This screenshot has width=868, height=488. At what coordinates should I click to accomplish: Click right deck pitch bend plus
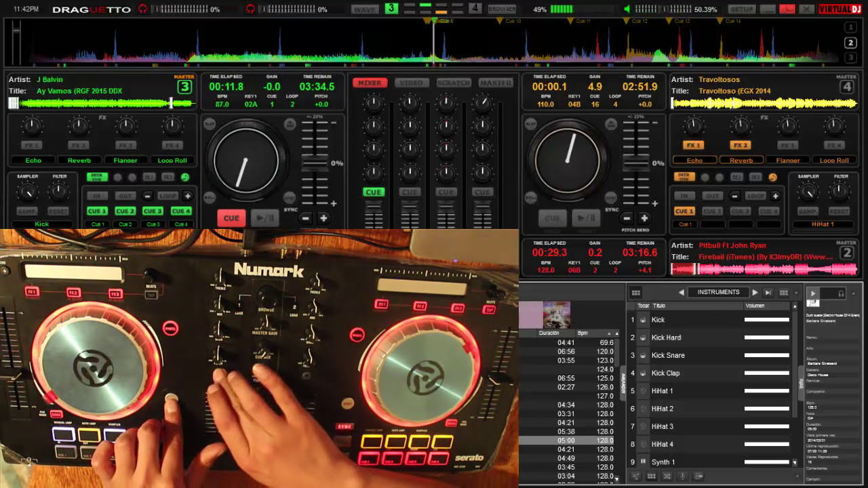644,218
